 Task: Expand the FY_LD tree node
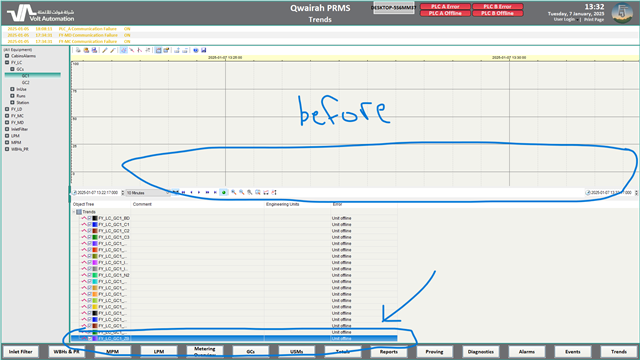7,109
